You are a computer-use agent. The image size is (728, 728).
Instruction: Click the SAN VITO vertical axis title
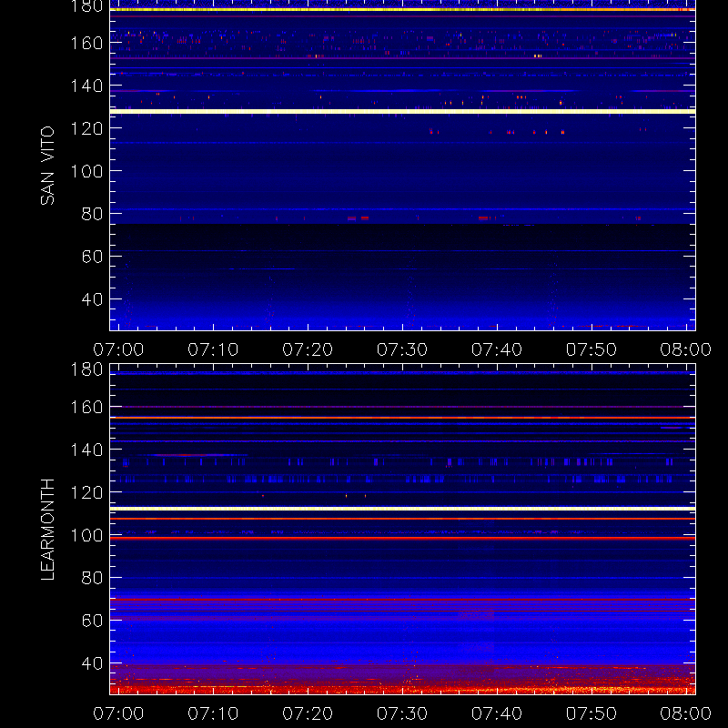[47, 166]
